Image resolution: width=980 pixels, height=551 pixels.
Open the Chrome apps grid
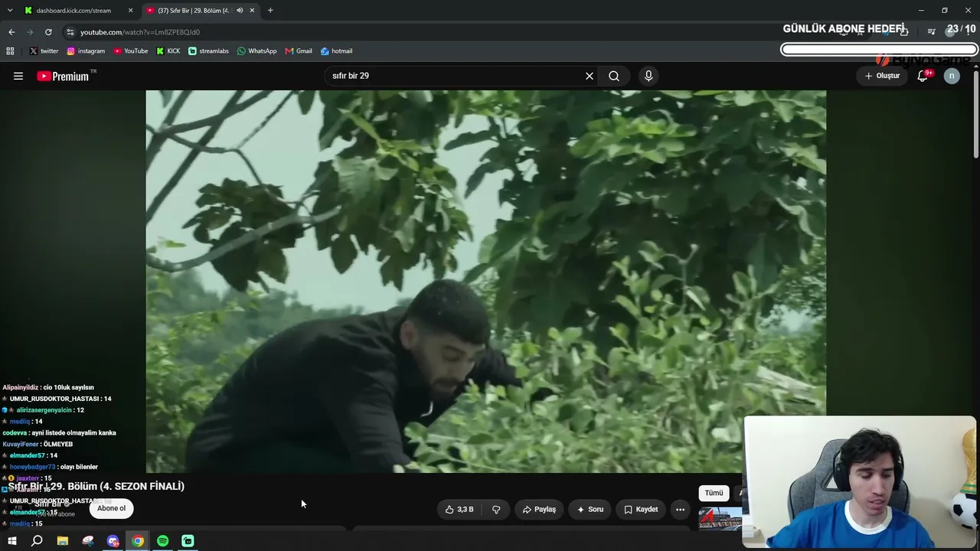pos(10,51)
